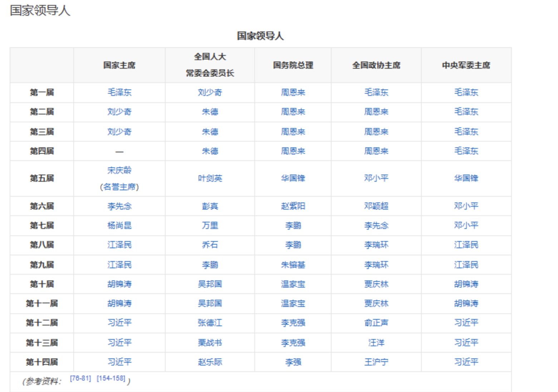This screenshot has height=392, width=558.
Task: Click 俞正声 link
Action: (376, 323)
